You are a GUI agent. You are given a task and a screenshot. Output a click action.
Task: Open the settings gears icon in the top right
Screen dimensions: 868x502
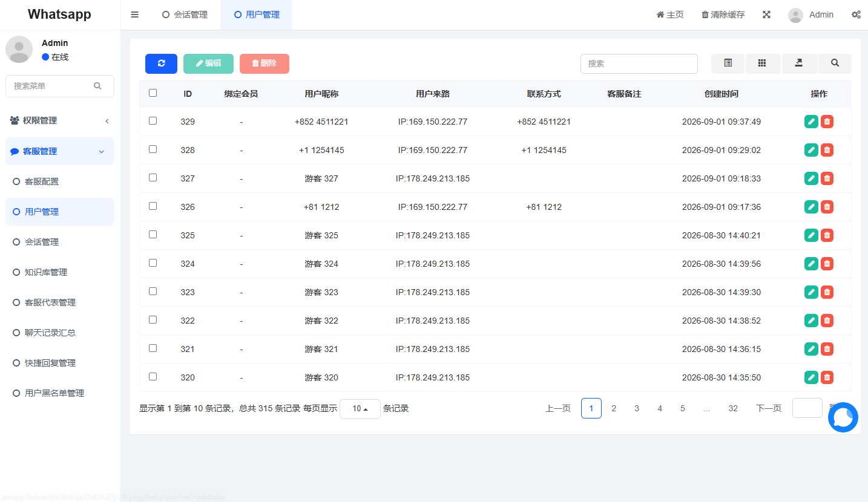pos(856,15)
